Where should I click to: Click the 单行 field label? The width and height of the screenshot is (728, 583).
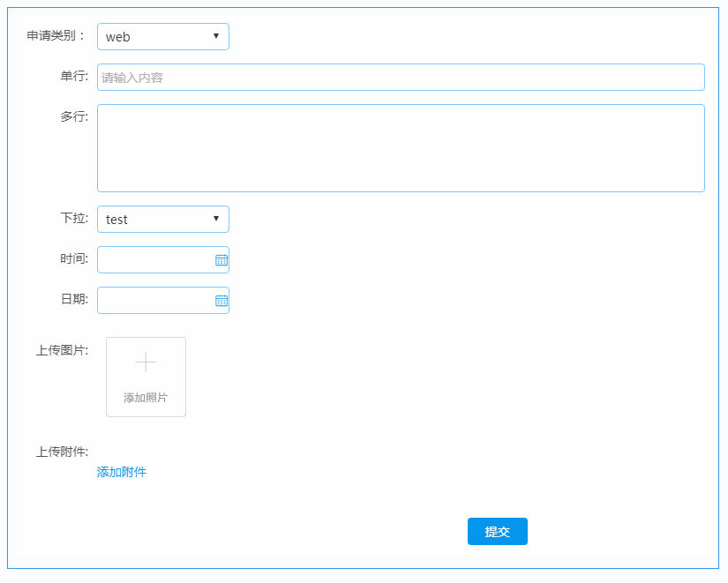74,77
